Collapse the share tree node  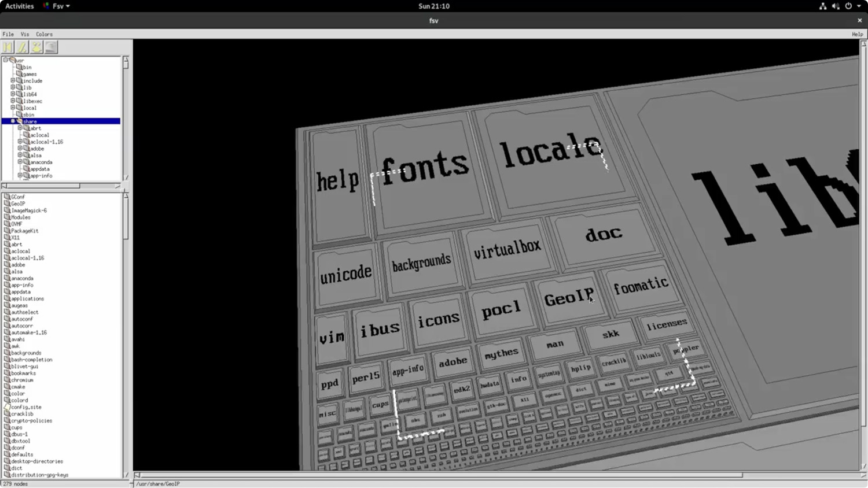coord(13,121)
